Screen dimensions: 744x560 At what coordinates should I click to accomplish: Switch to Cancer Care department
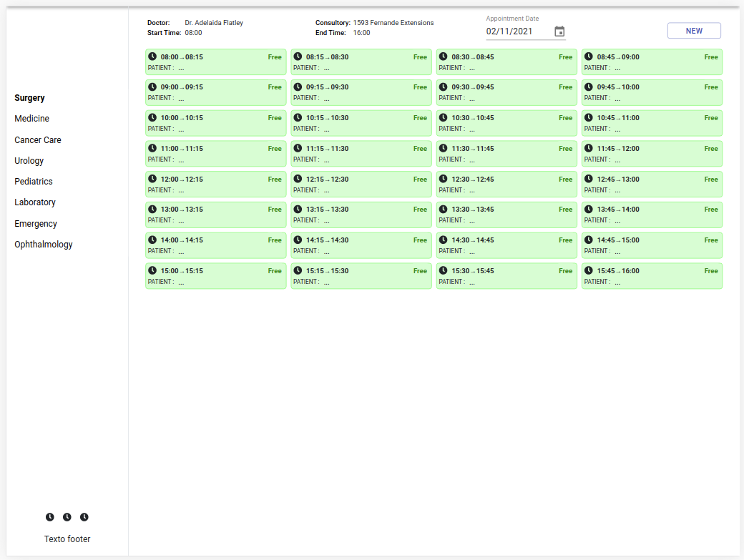coord(38,140)
